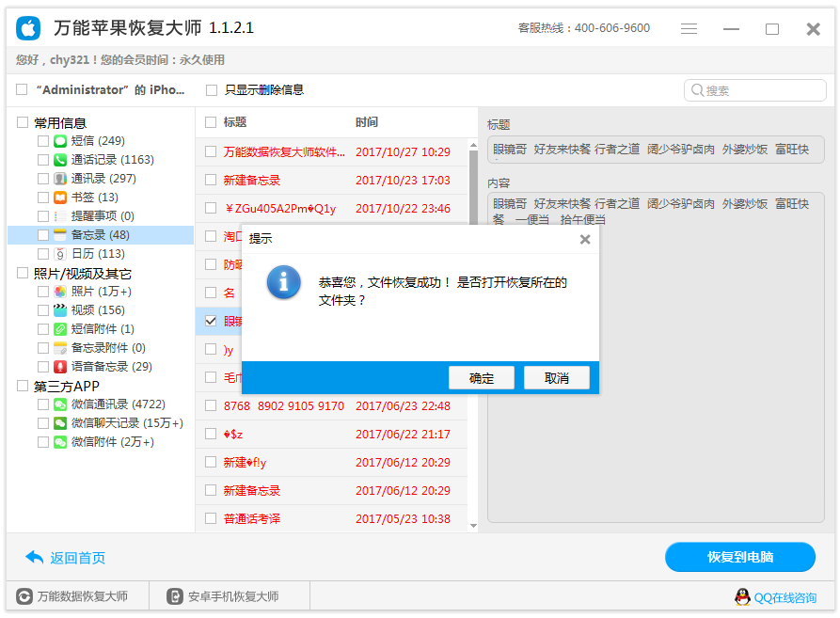
Task: Click the QQ penguin icon
Action: (742, 596)
